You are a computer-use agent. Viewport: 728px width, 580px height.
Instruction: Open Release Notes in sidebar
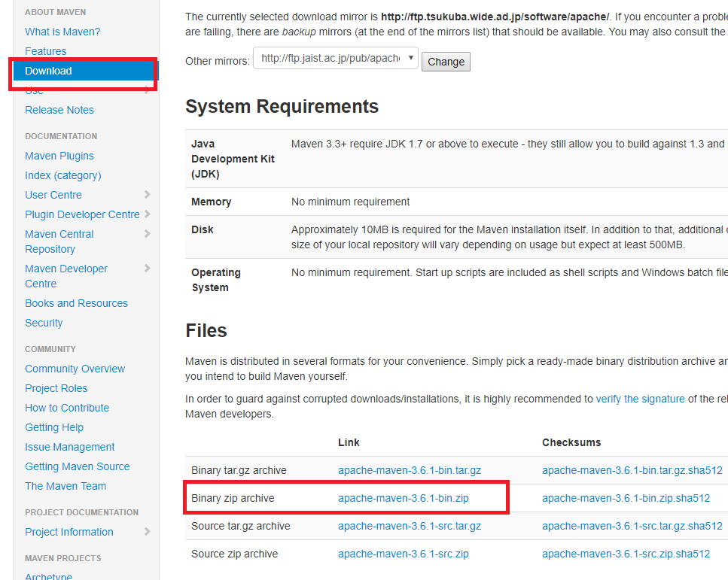pyautogui.click(x=59, y=110)
